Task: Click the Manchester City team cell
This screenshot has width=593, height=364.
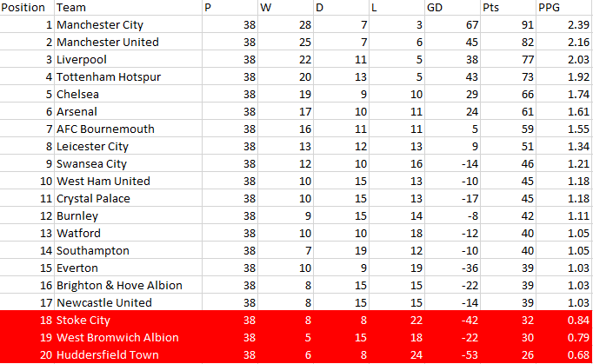Action: pos(128,24)
